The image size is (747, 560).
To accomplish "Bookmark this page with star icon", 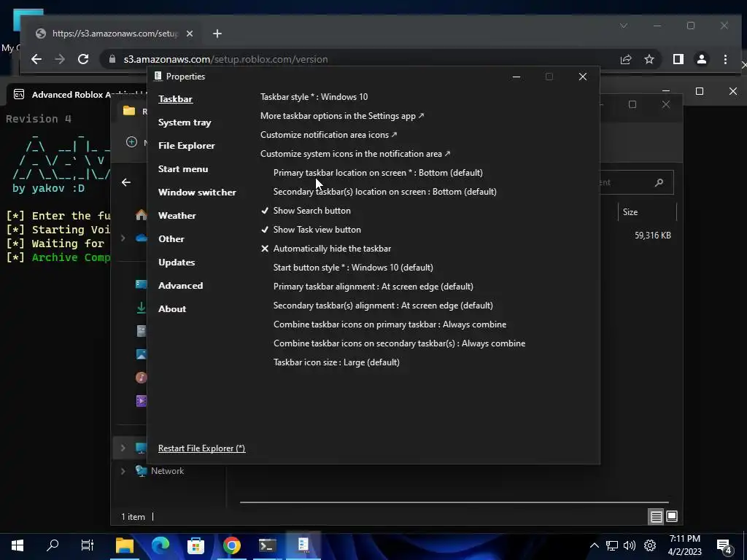I will [649, 59].
